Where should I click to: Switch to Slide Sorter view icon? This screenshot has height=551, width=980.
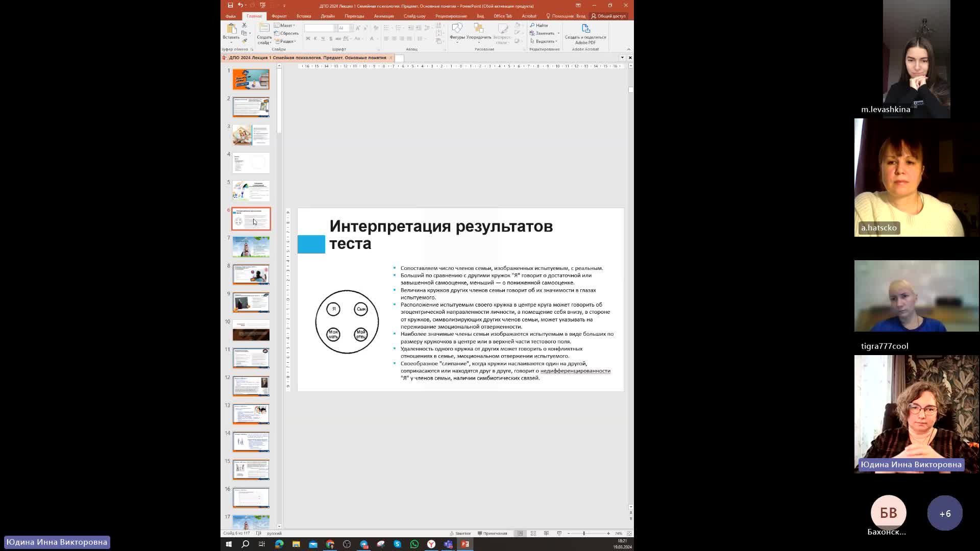click(533, 533)
